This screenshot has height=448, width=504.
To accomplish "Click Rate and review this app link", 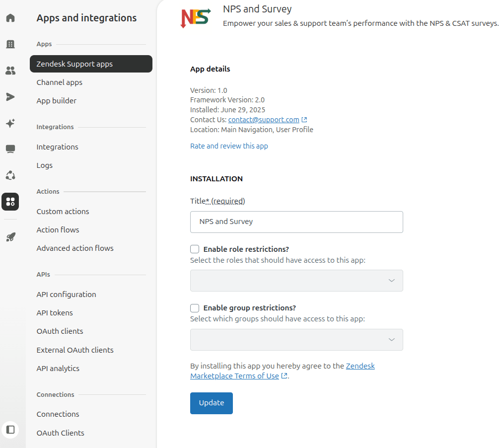I will pos(229,146).
